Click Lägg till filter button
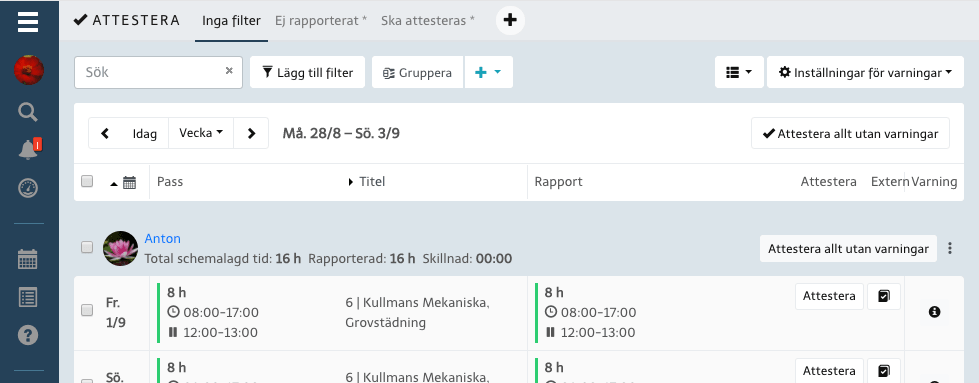Viewport: 979px width, 383px height. (x=307, y=72)
